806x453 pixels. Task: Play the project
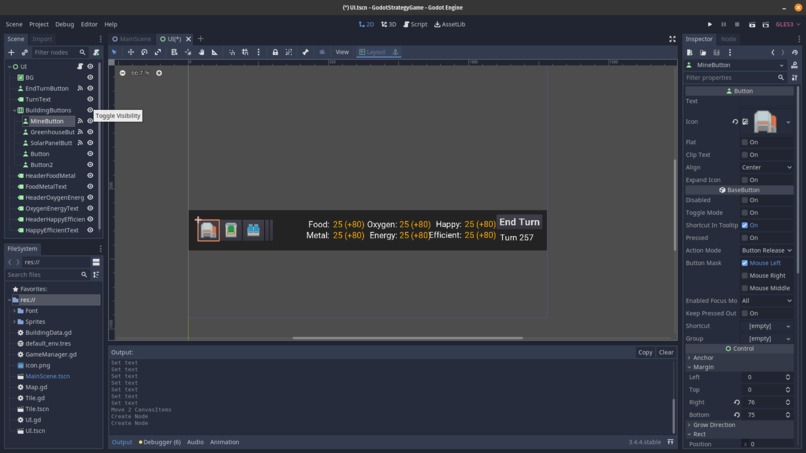710,24
